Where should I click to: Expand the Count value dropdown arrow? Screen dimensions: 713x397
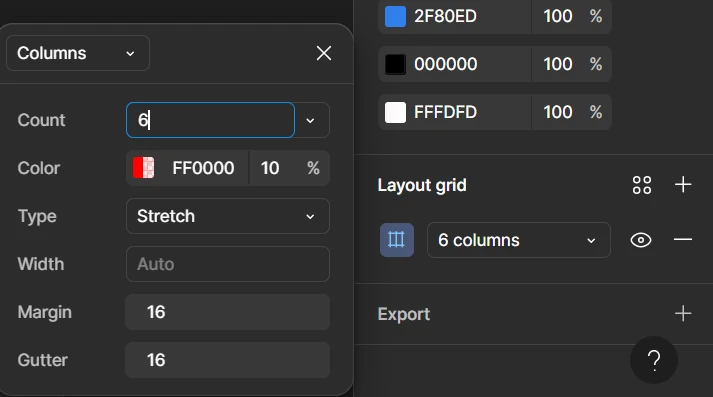(x=311, y=120)
